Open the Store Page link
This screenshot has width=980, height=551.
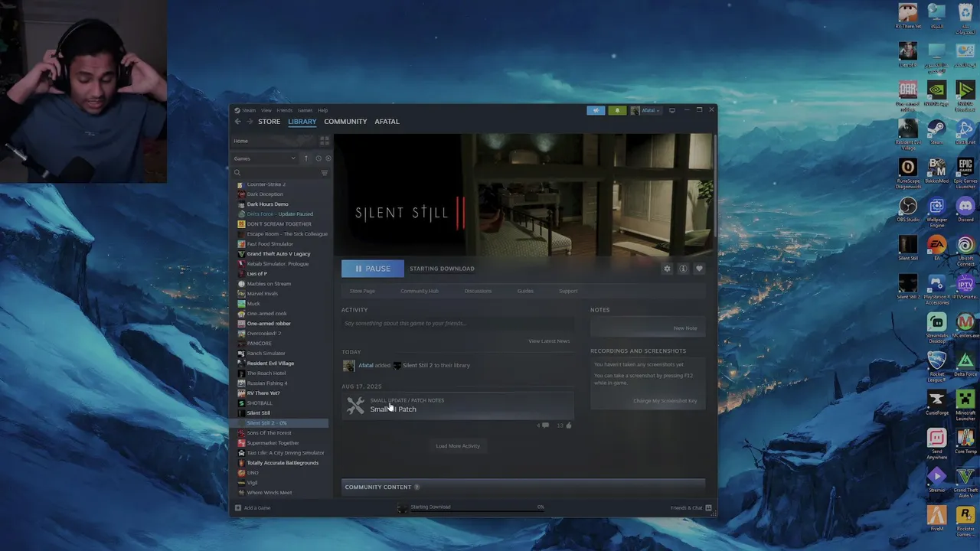click(x=362, y=291)
